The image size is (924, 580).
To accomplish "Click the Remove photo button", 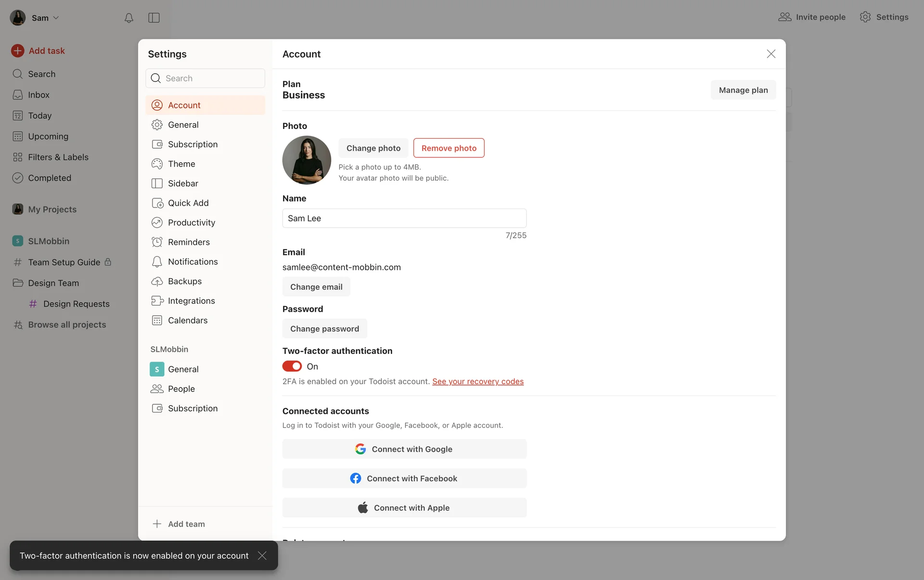I will (449, 148).
